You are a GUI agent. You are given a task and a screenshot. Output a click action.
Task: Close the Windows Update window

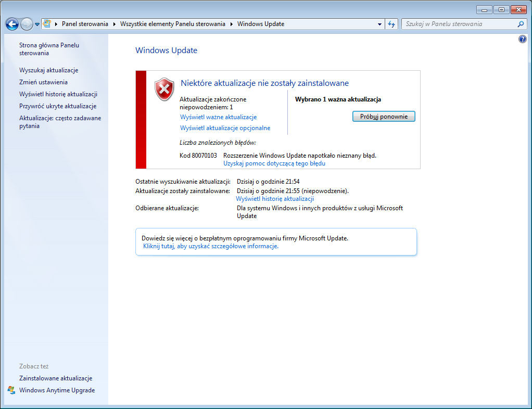tap(518, 10)
